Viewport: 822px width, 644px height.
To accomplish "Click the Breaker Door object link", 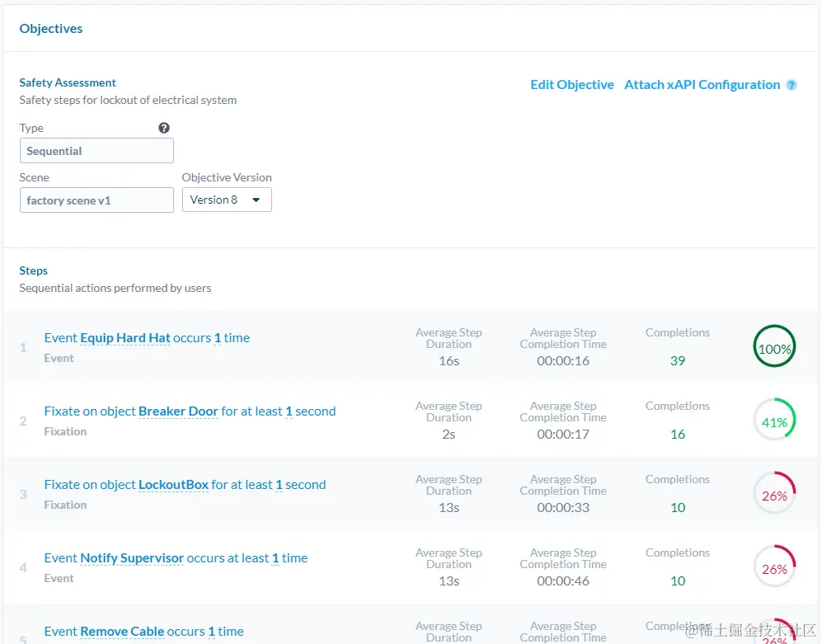I will (x=178, y=411).
